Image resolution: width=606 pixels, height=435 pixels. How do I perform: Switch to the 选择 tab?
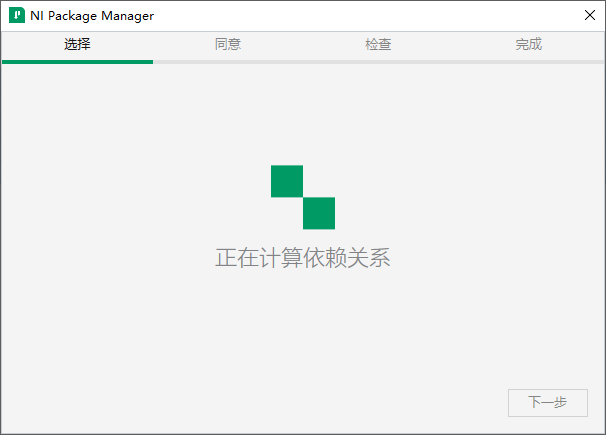(x=77, y=45)
